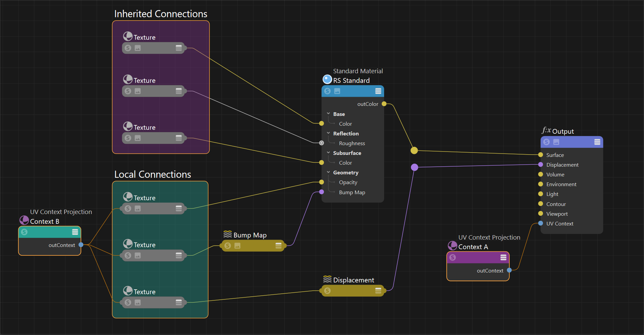
Task: Select the Local Connections group title
Action: [152, 174]
